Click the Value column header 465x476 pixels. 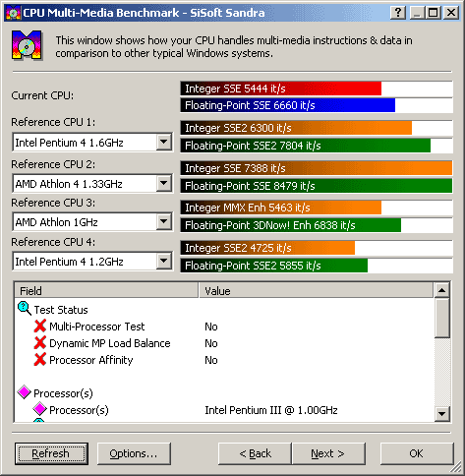(x=317, y=290)
